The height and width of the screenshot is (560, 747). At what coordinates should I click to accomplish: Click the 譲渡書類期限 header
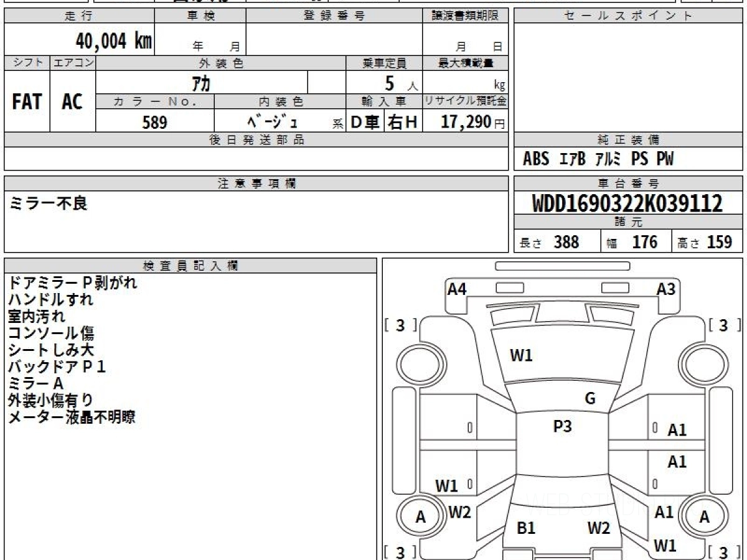point(465,16)
